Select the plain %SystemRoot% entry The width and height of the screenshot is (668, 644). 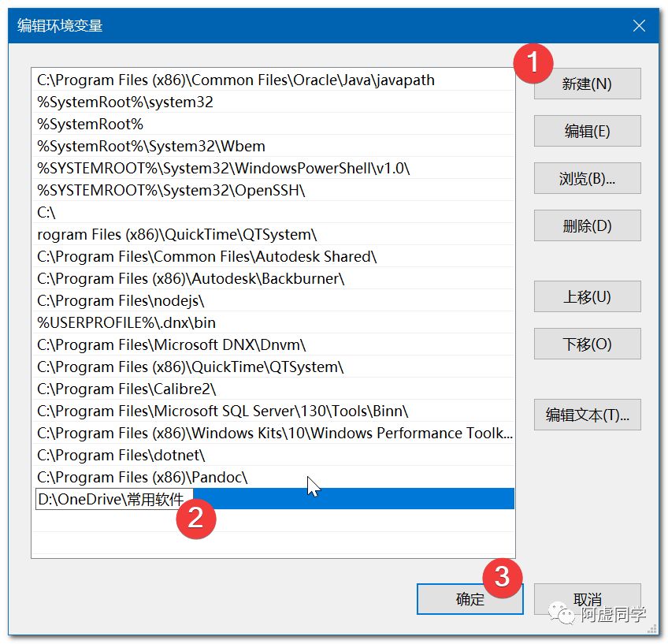pos(273,124)
